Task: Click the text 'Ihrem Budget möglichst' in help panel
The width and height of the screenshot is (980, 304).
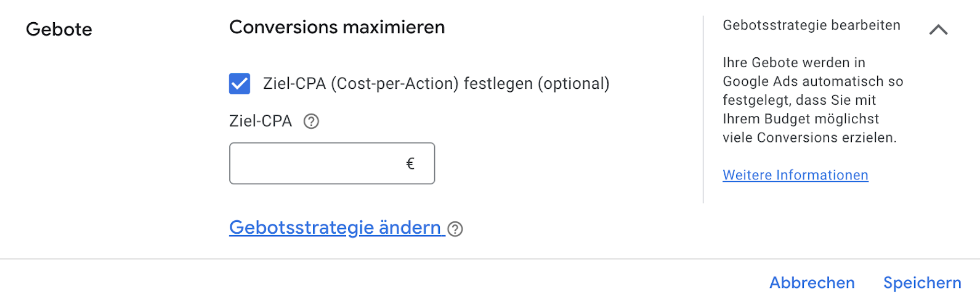Action: point(801,119)
